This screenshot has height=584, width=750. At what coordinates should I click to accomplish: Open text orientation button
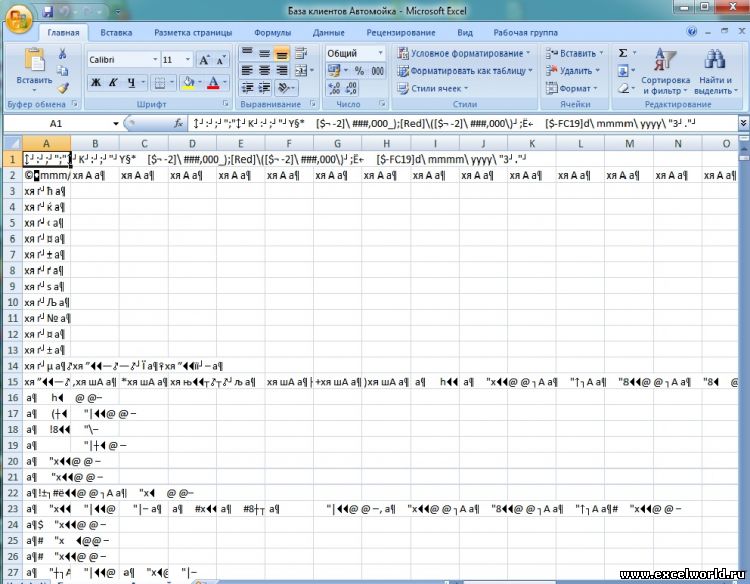coord(284,88)
